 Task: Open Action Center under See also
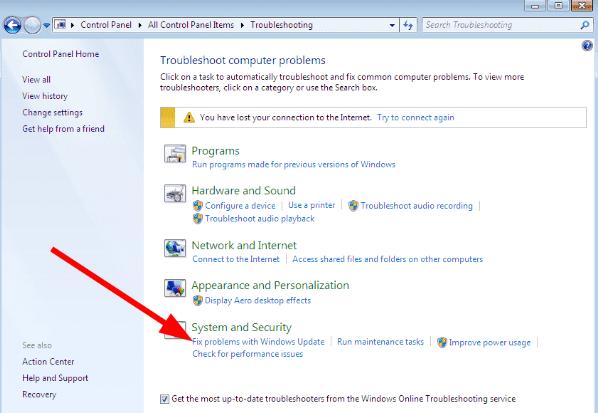coord(48,362)
